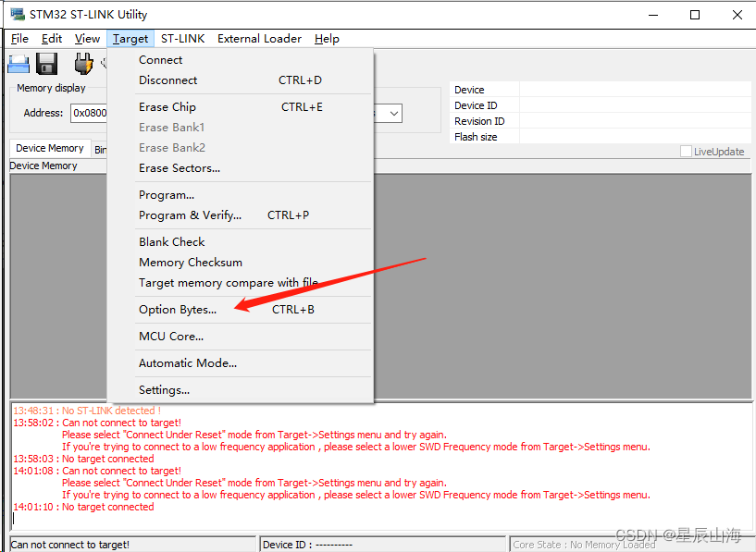Open the File menu
This screenshot has width=756, height=552.
point(19,39)
